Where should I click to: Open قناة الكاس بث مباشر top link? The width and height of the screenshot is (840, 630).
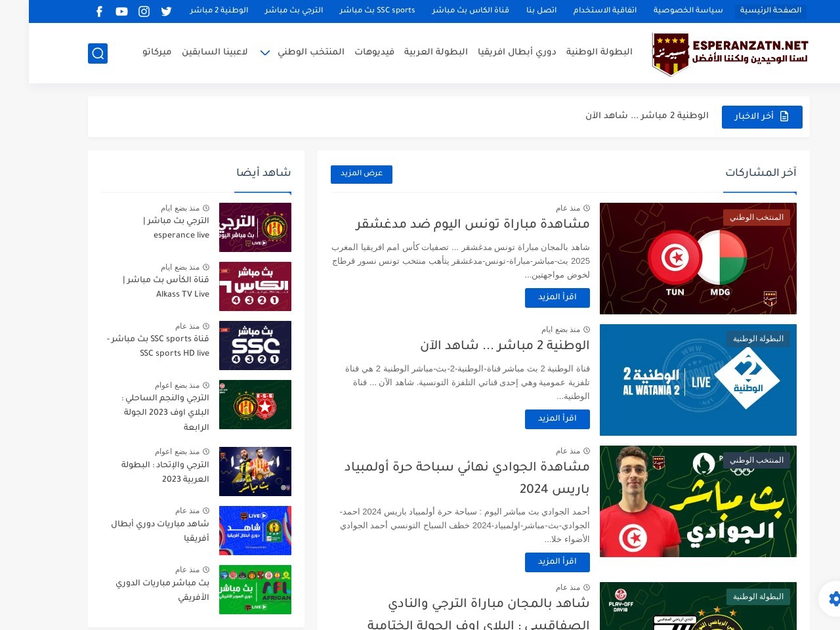click(x=471, y=10)
